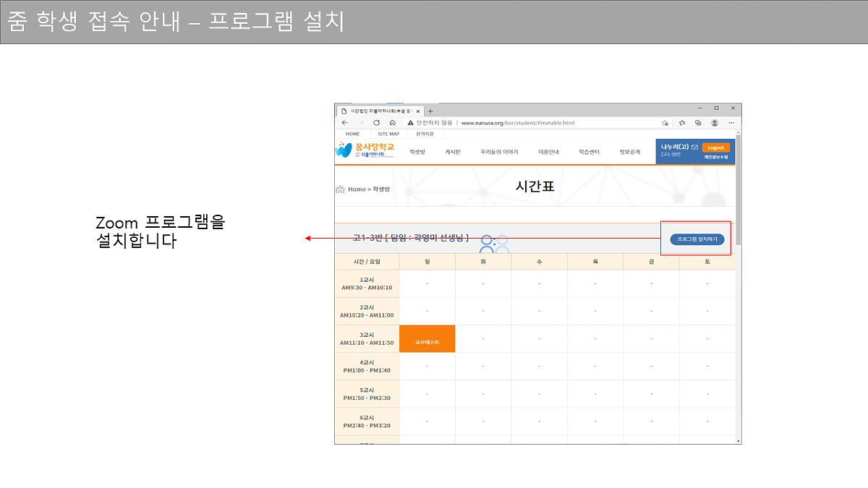Image resolution: width=868 pixels, height=488 pixels.
Task: Click the 시간표 page heading
Action: click(535, 187)
